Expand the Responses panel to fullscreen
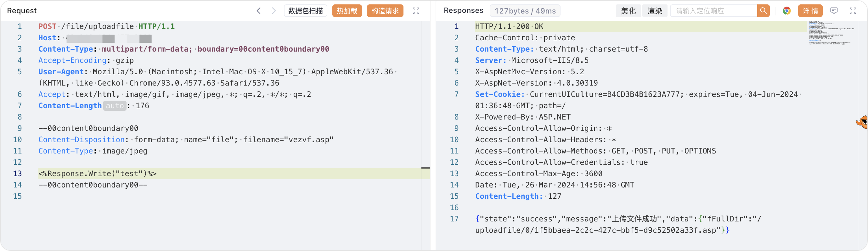This screenshot has height=251, width=868. (x=853, y=11)
